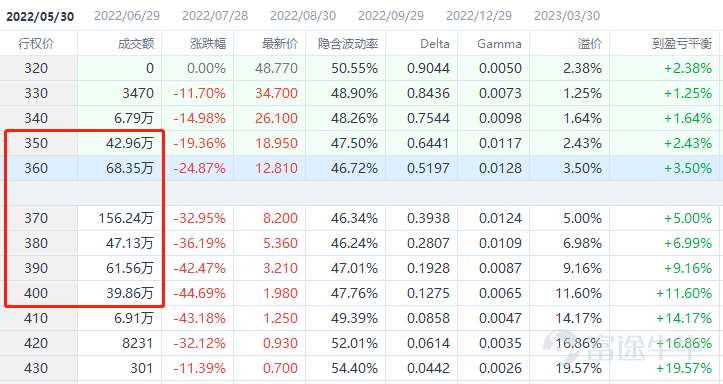Select strike price 410 cell

[39, 318]
